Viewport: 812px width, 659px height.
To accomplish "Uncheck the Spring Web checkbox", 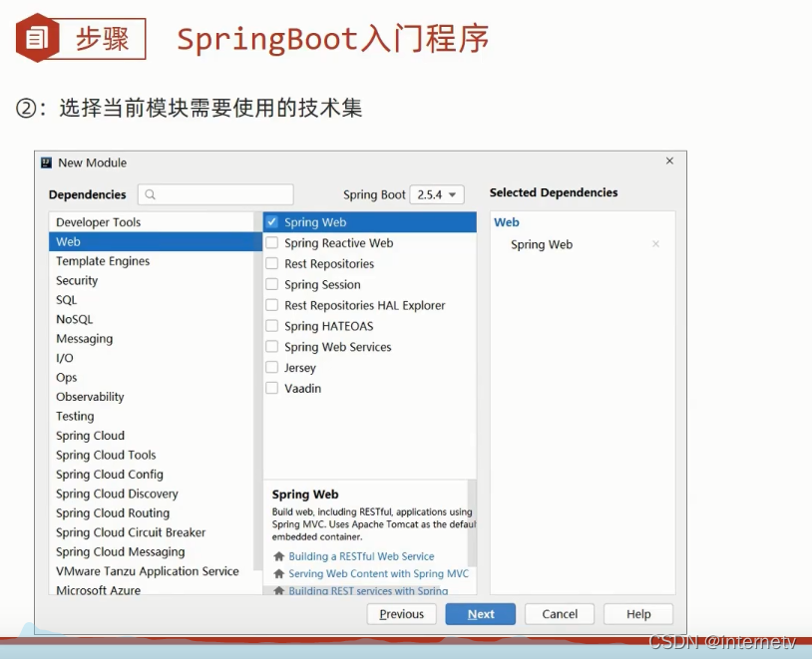I will click(x=272, y=222).
